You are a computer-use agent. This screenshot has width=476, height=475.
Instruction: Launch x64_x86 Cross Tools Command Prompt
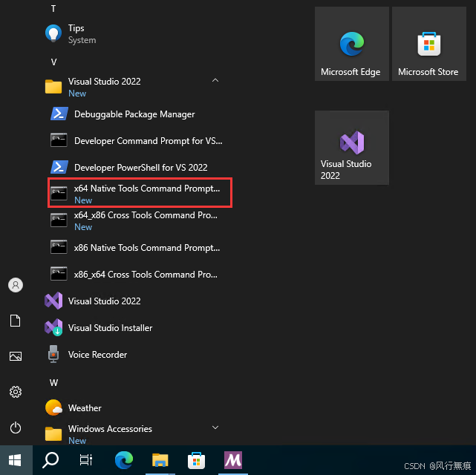(137, 221)
